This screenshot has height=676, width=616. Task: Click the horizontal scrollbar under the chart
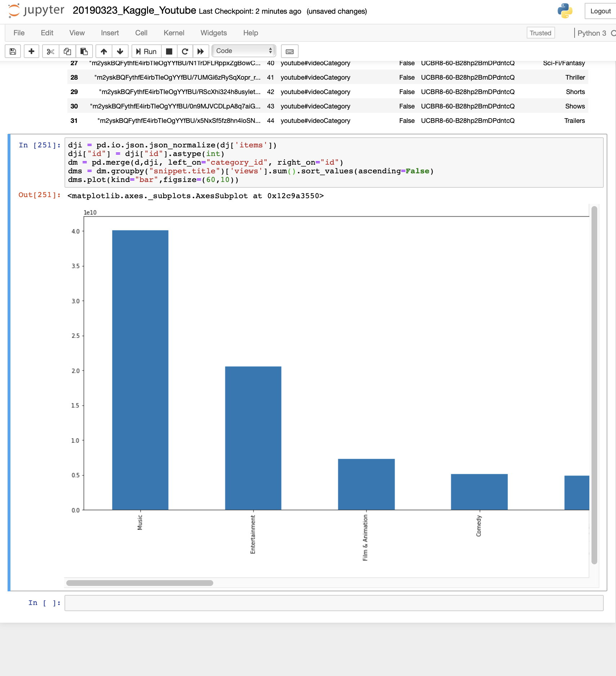click(140, 583)
